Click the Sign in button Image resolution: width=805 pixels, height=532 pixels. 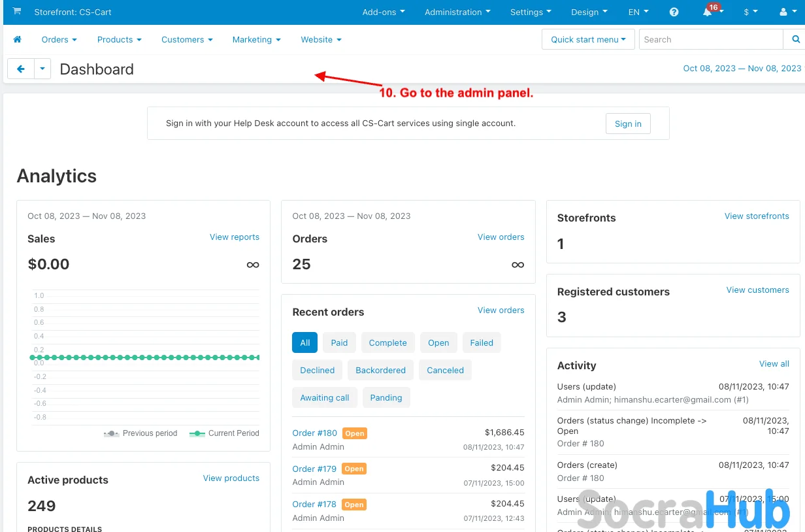point(628,124)
